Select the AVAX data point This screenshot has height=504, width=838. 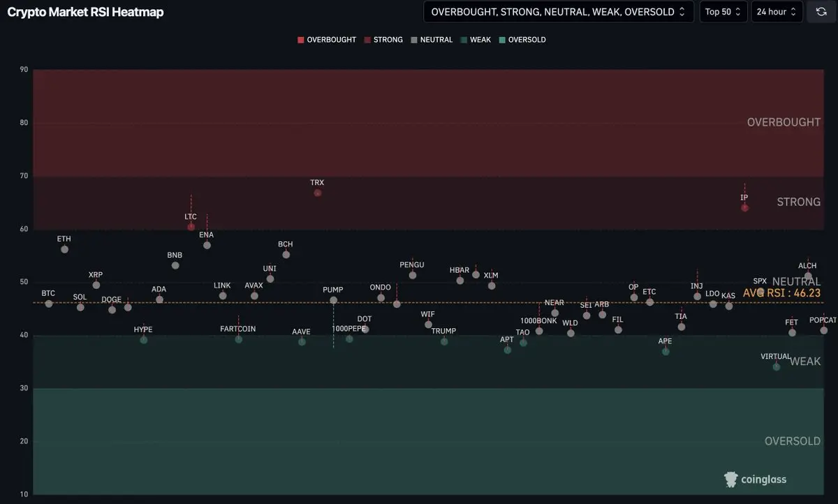[x=254, y=296]
